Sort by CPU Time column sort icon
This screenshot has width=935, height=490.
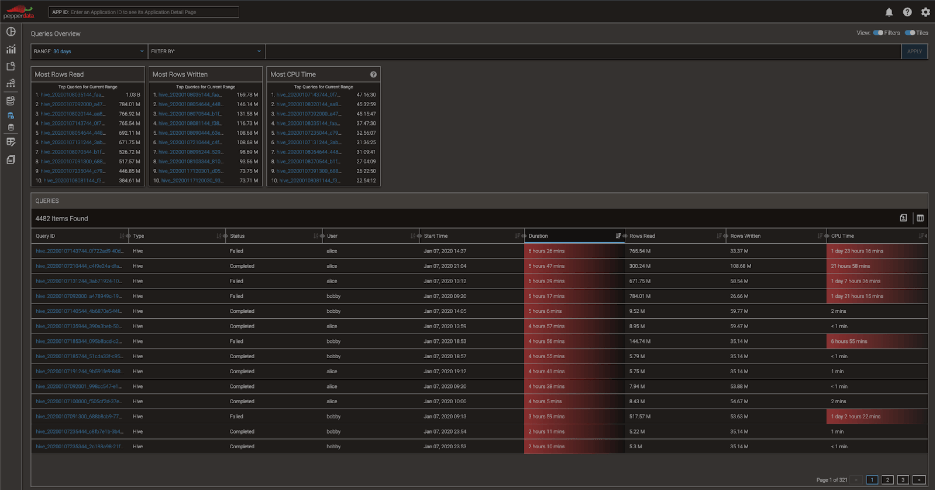pos(922,236)
